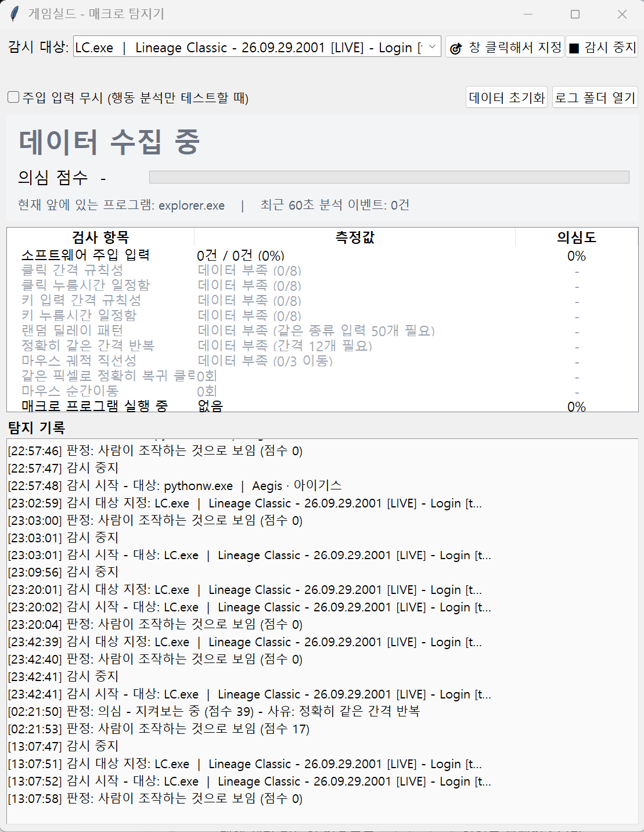This screenshot has height=832, width=644.
Task: Select the LC.exe Lineage Classic combo box field
Action: 257,47
